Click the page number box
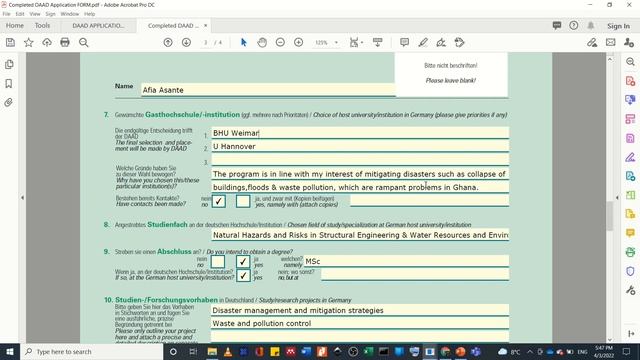The image size is (640, 360). click(x=206, y=42)
